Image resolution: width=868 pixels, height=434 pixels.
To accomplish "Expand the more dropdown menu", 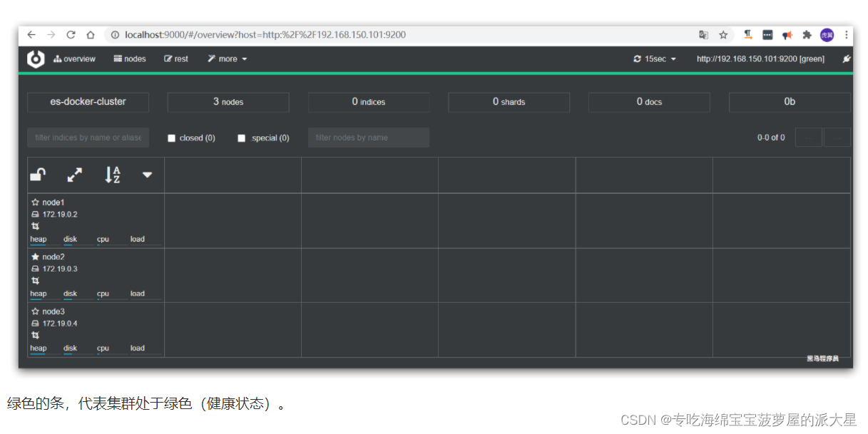I will (227, 59).
